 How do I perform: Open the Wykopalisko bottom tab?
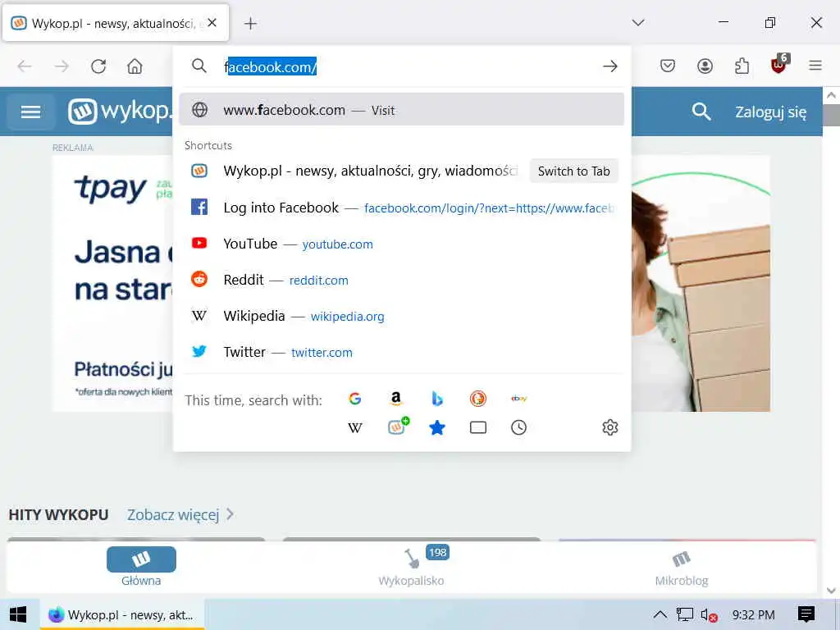click(x=412, y=567)
